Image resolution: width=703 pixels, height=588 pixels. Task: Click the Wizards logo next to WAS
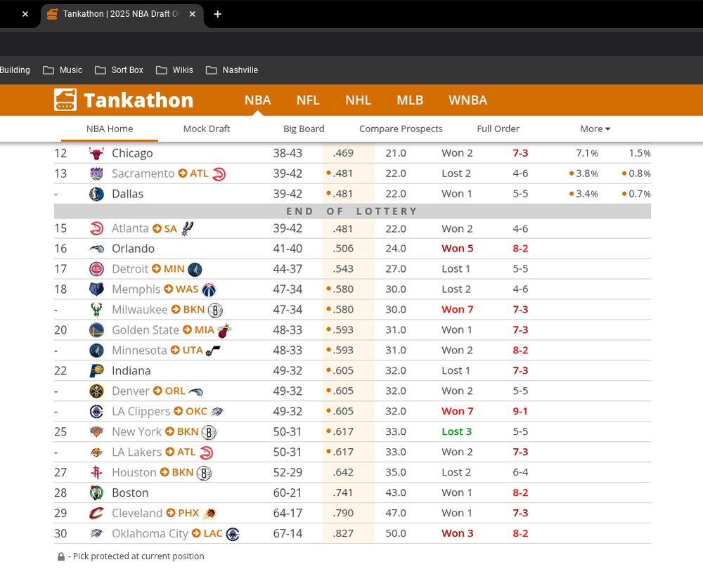click(209, 290)
